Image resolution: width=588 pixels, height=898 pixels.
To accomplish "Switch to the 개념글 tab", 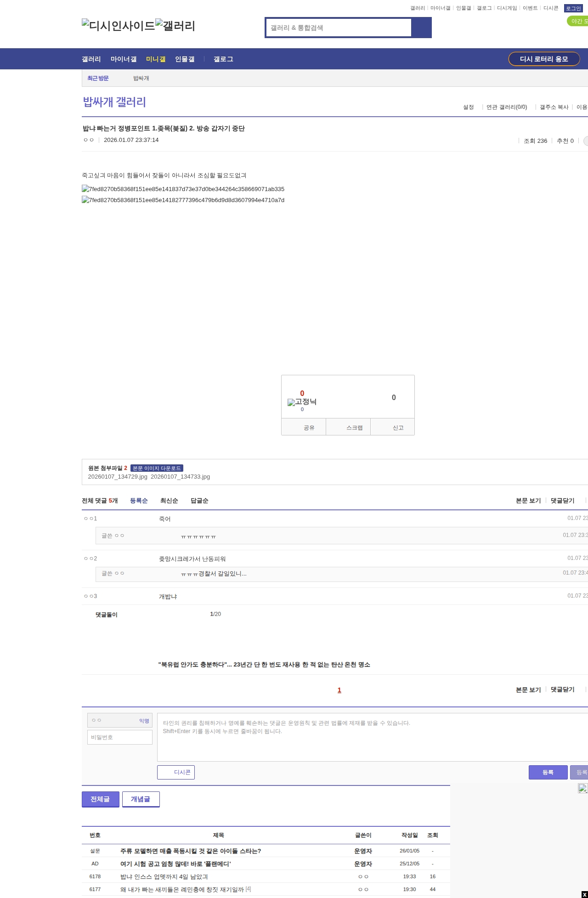I will pos(141,799).
